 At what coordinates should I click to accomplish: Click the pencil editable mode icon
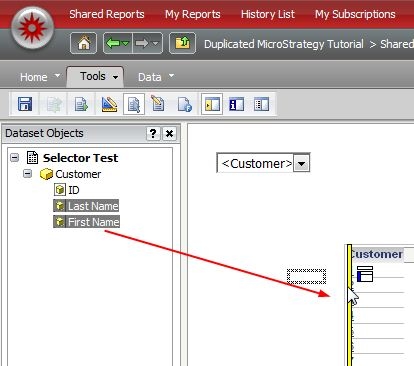[x=158, y=104]
